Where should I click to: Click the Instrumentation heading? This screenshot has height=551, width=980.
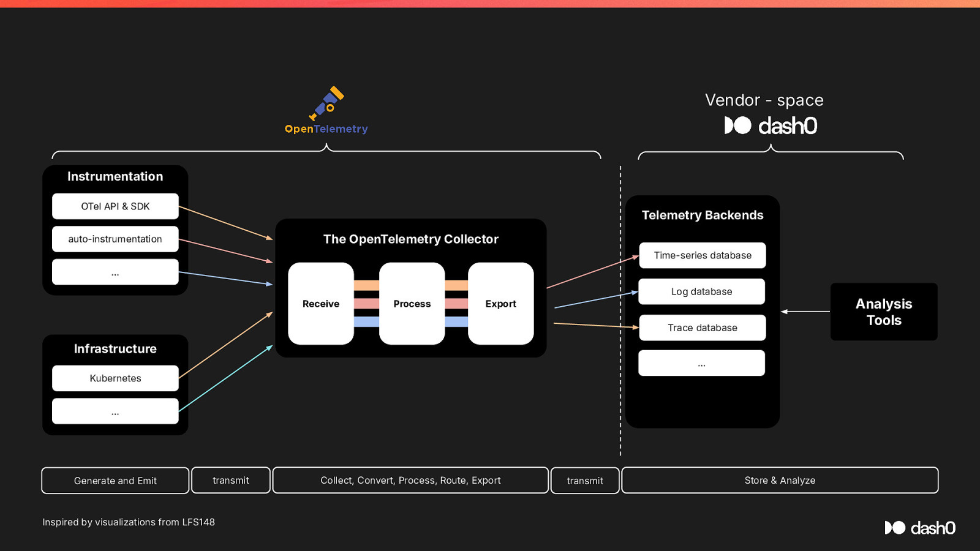point(115,176)
